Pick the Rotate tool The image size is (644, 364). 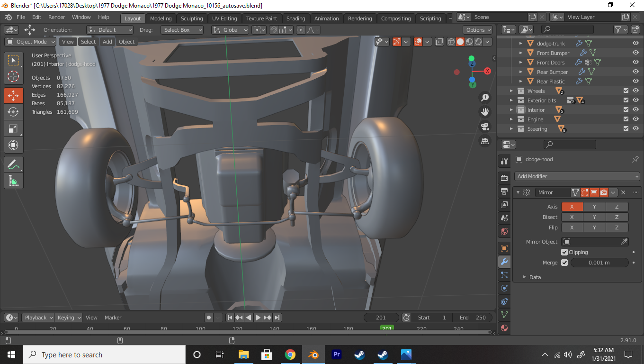pyautogui.click(x=13, y=112)
